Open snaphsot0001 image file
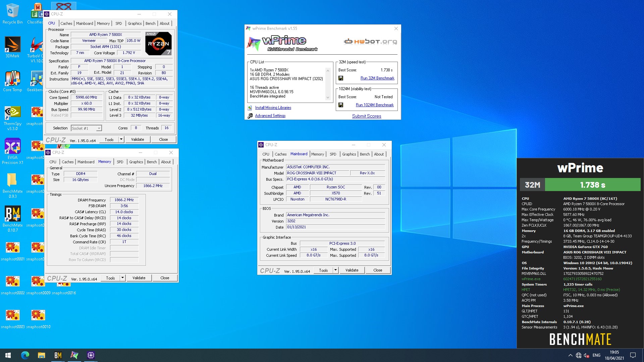The height and width of the screenshot is (362, 644). 12,251
